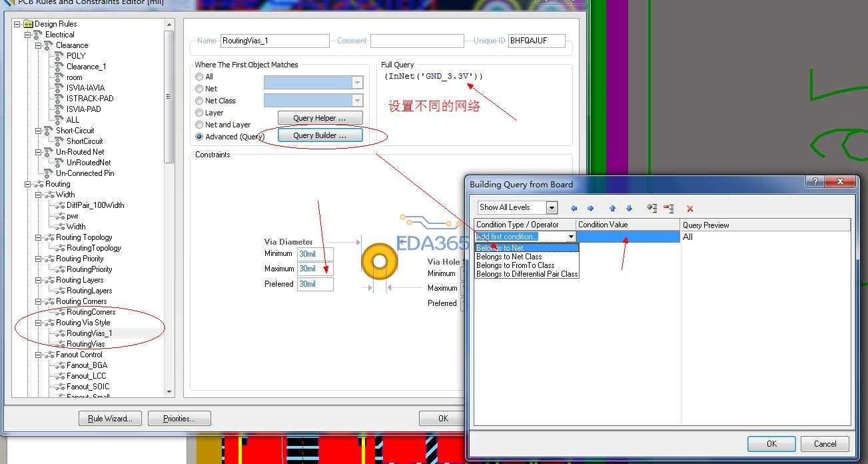Click the icon beside ShortCircuit rule
Image resolution: width=868 pixels, height=464 pixels.
59,141
